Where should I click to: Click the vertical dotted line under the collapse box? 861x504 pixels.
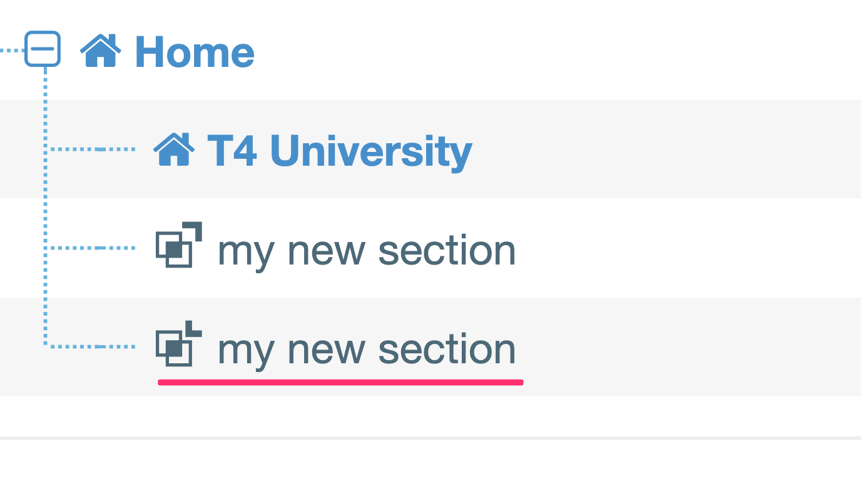46,200
